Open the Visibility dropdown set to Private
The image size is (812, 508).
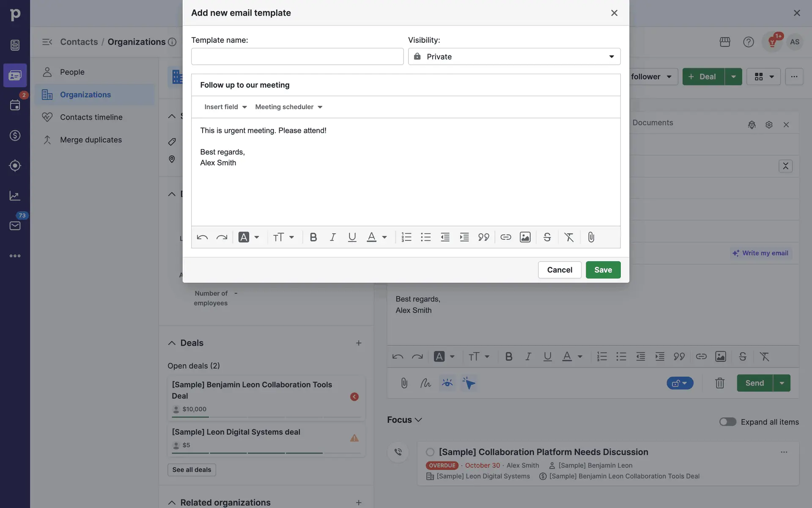[x=514, y=57]
